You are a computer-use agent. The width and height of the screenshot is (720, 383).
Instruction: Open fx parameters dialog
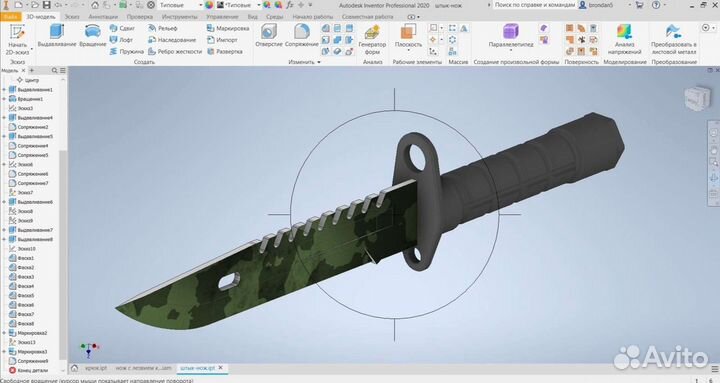[289, 5]
